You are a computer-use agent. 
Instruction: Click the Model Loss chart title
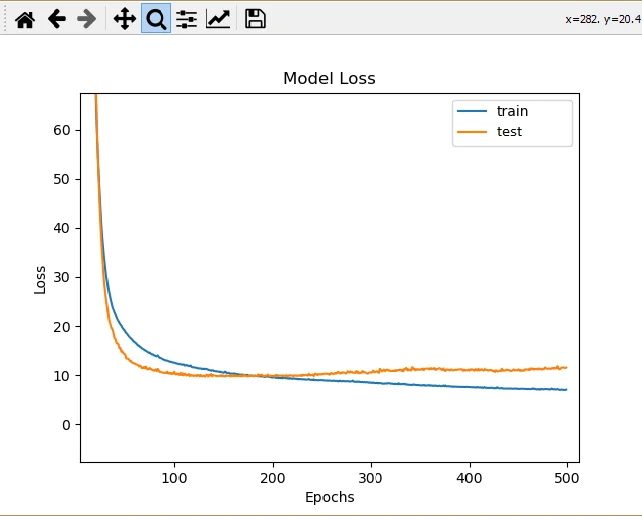[329, 78]
